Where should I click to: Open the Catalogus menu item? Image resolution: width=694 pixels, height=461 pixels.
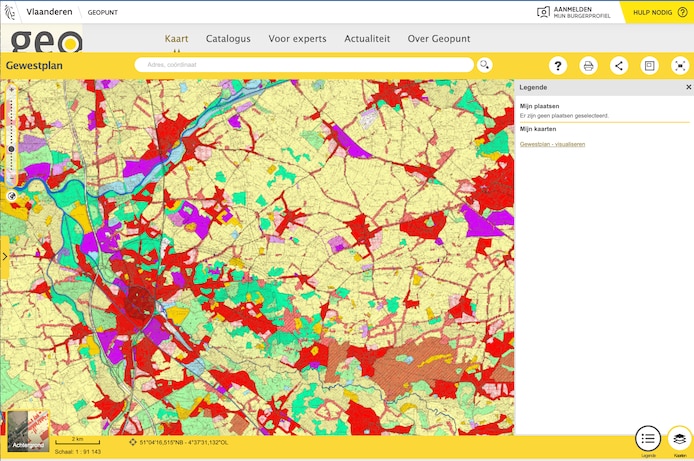point(228,39)
